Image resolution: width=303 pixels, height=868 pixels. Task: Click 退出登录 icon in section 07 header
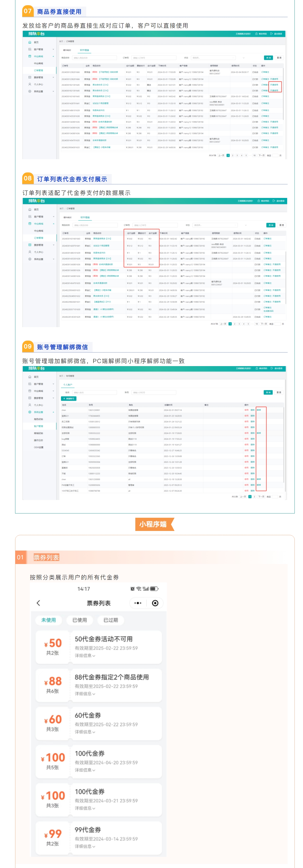pos(271,34)
